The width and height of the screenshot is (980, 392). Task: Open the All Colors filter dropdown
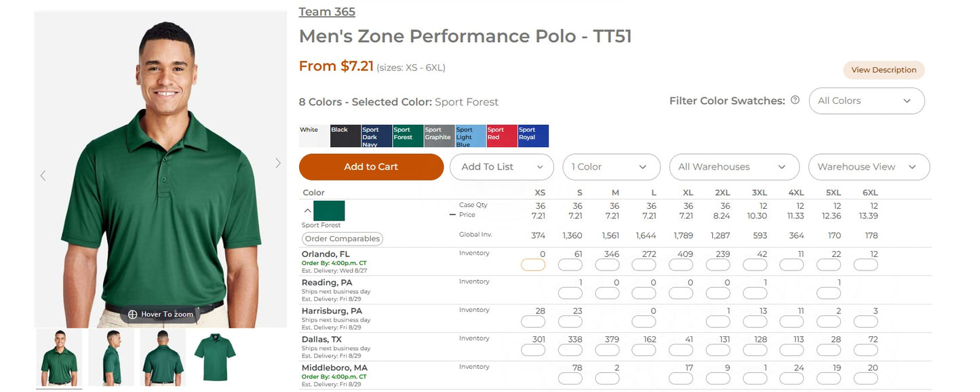click(x=867, y=100)
